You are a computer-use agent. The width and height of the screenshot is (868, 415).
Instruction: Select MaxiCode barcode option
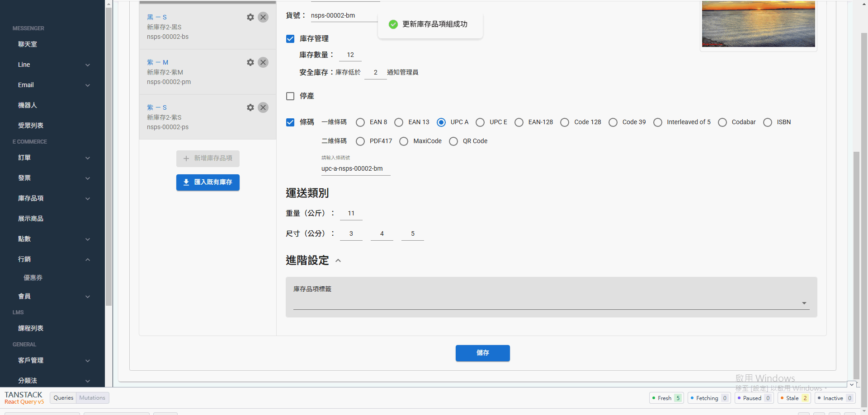(404, 141)
